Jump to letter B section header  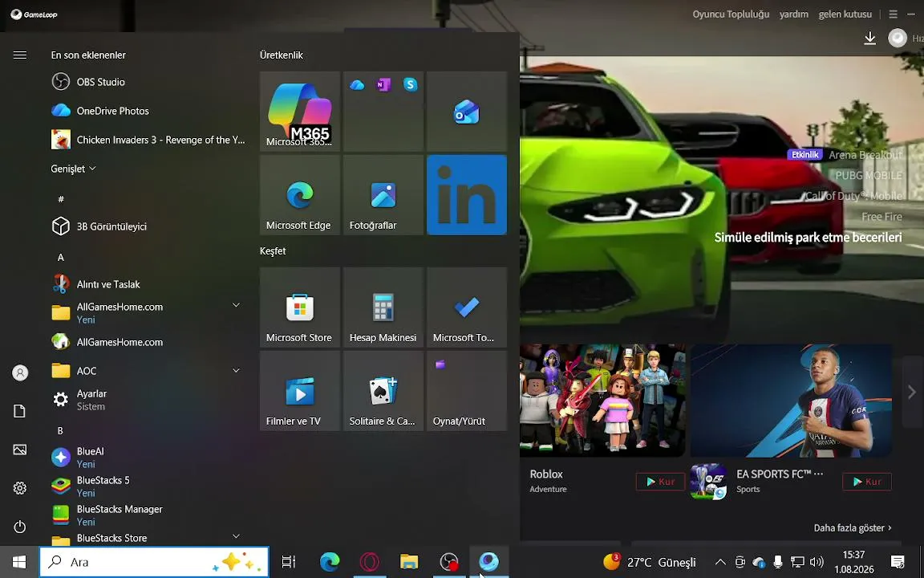tap(60, 430)
